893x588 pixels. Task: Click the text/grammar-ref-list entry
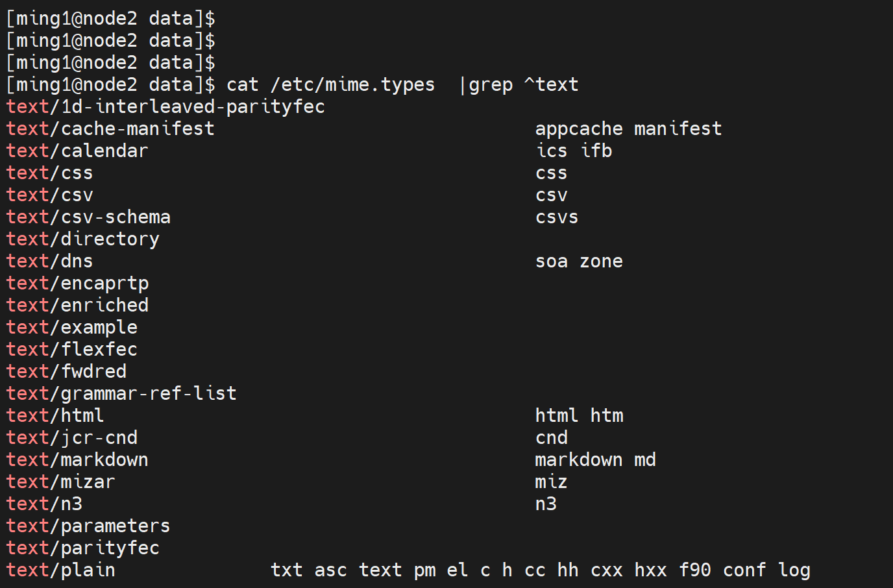pyautogui.click(x=121, y=394)
